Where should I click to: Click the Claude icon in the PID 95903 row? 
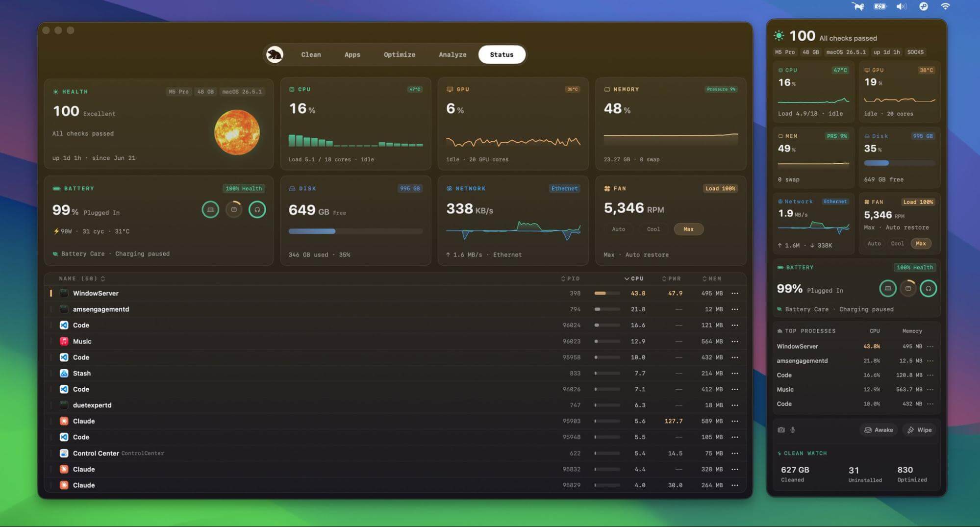tap(64, 421)
